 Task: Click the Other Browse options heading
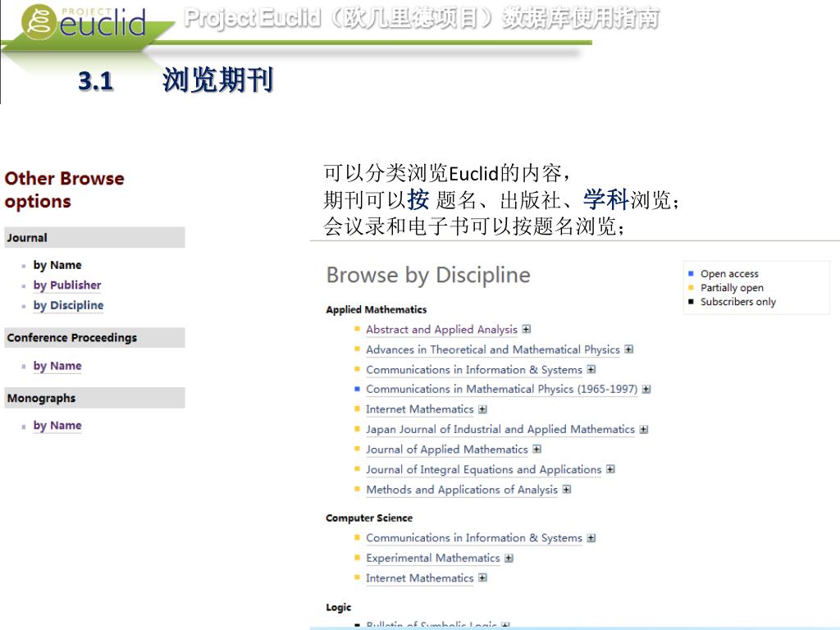(64, 189)
